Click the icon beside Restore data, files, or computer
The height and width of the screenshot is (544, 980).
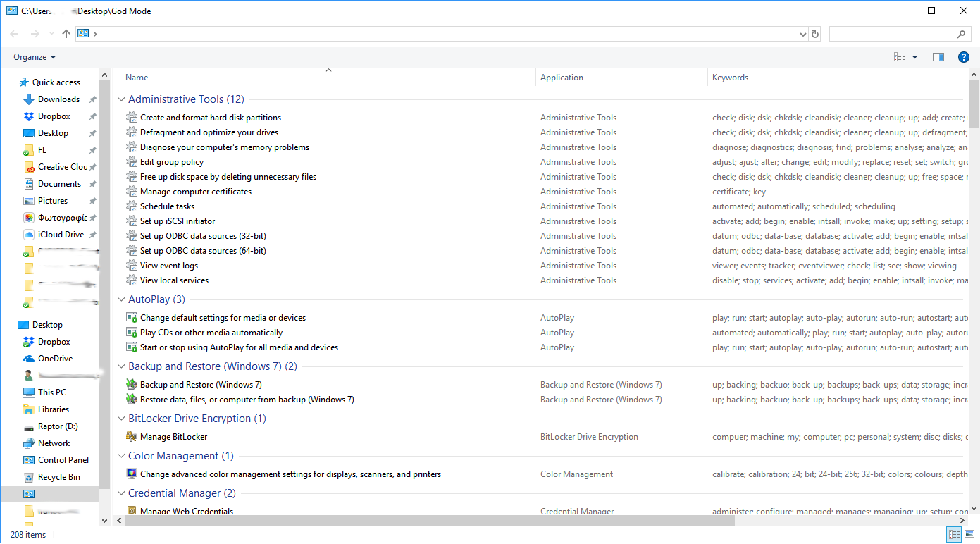click(132, 400)
